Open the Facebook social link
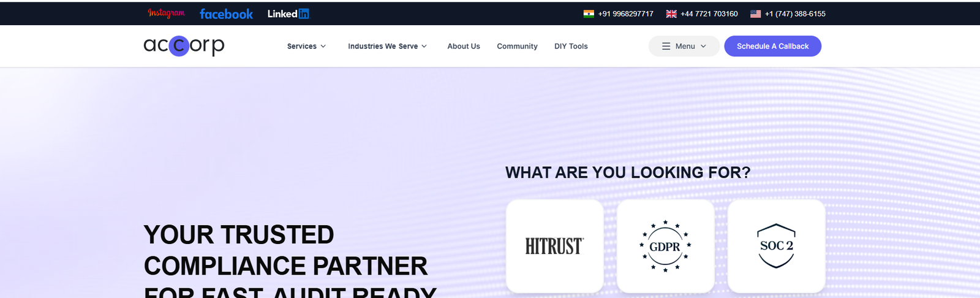Screen dimensions: 980x298 pos(226,14)
